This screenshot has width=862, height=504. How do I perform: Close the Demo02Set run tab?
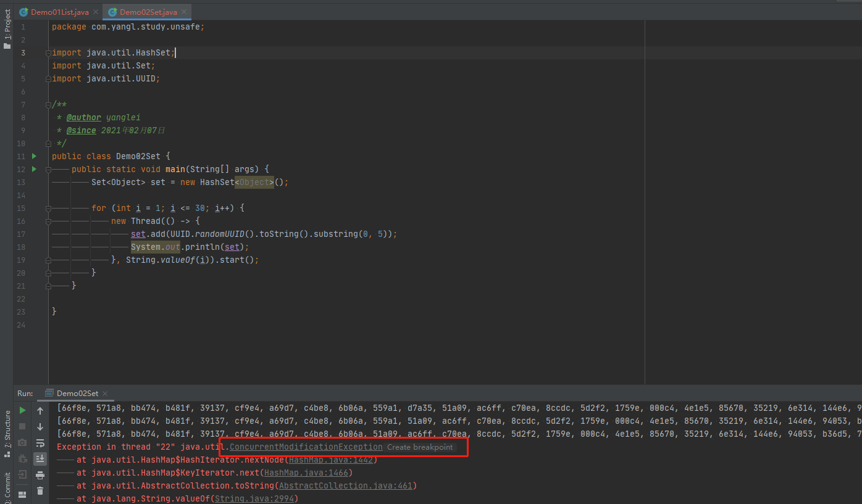coord(105,393)
